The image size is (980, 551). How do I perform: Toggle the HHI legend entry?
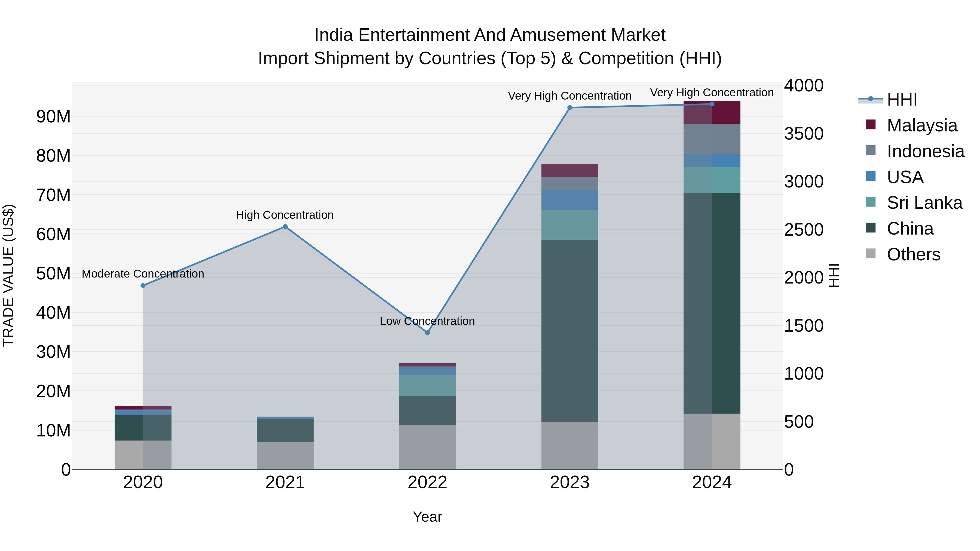(x=888, y=100)
